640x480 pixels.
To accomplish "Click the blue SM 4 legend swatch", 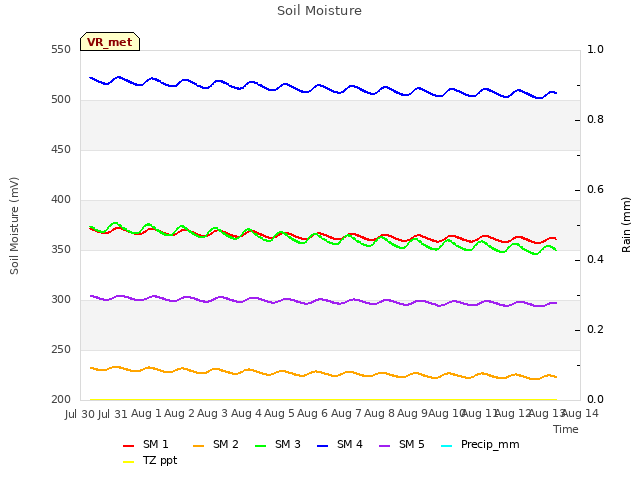I will [x=323, y=446].
